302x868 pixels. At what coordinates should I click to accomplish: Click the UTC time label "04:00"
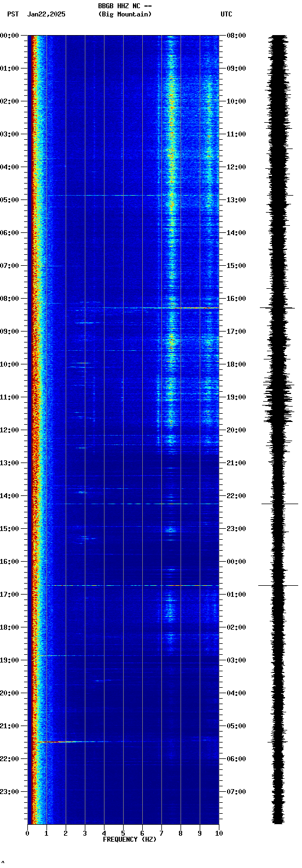(236, 693)
